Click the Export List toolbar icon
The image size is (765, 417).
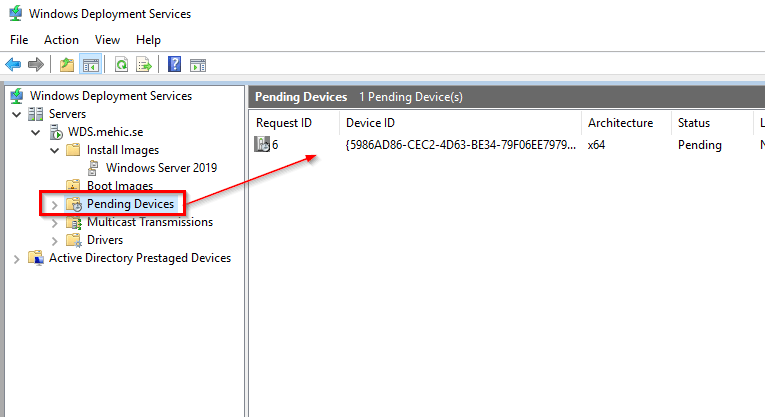point(144,65)
